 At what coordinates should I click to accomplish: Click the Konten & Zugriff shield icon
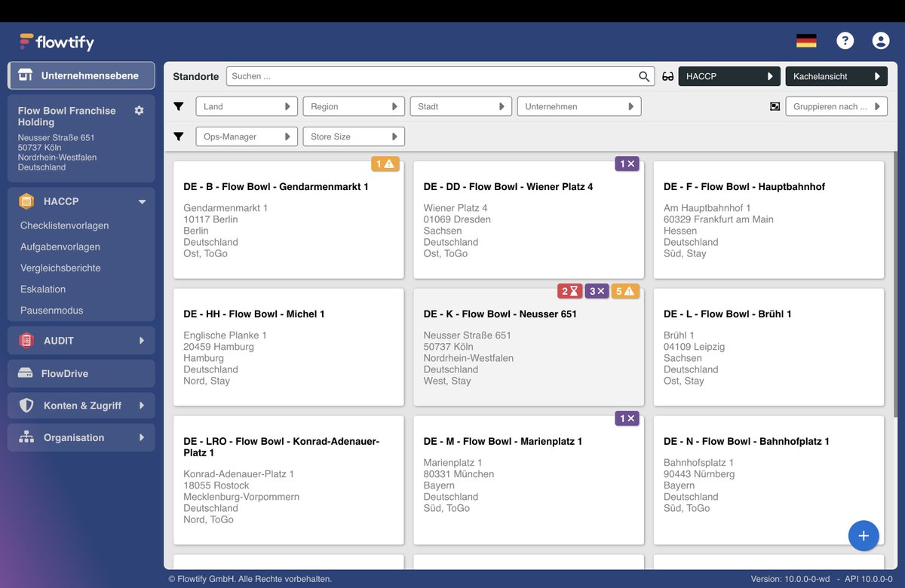pos(26,406)
